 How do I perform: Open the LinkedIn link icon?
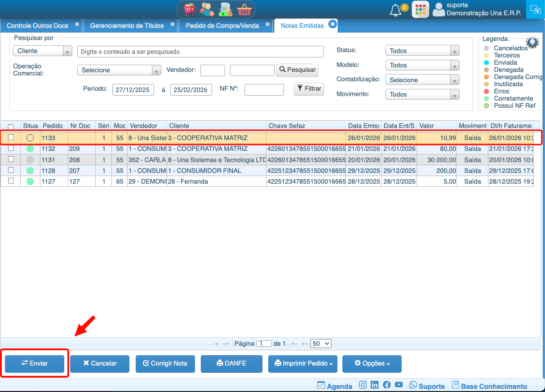(375, 385)
